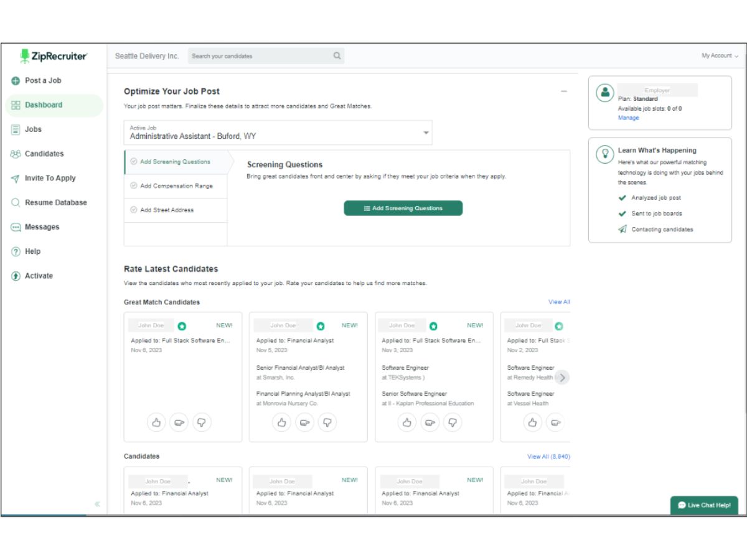Viewport: 747px width, 560px height.
Task: Click Senior Financial Analyst/BI Analyst text
Action: (x=300, y=368)
